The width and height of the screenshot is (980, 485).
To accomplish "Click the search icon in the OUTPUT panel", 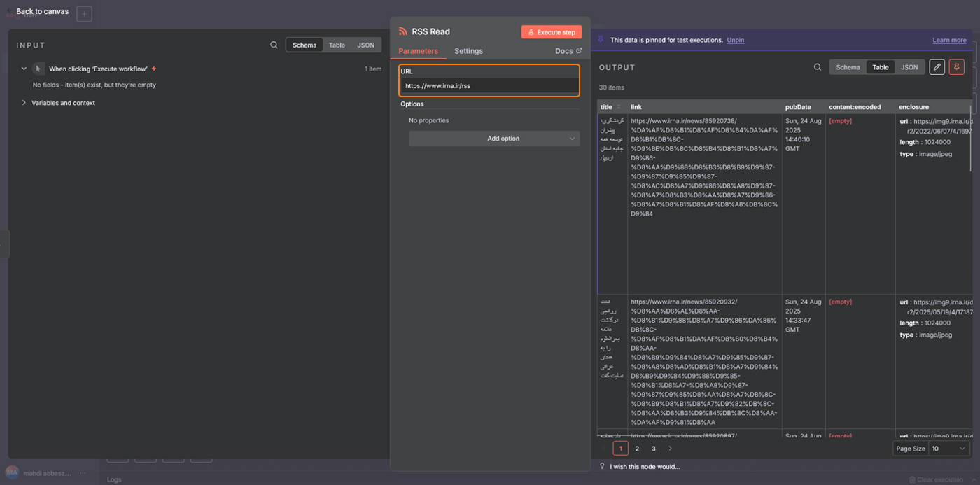I will point(817,67).
